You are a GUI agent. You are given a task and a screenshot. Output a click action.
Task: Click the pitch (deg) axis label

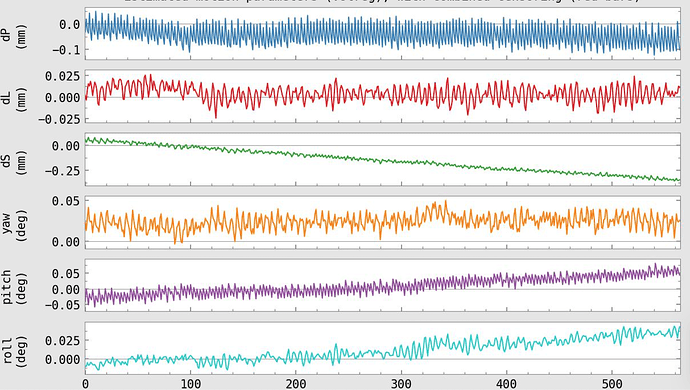(13, 288)
